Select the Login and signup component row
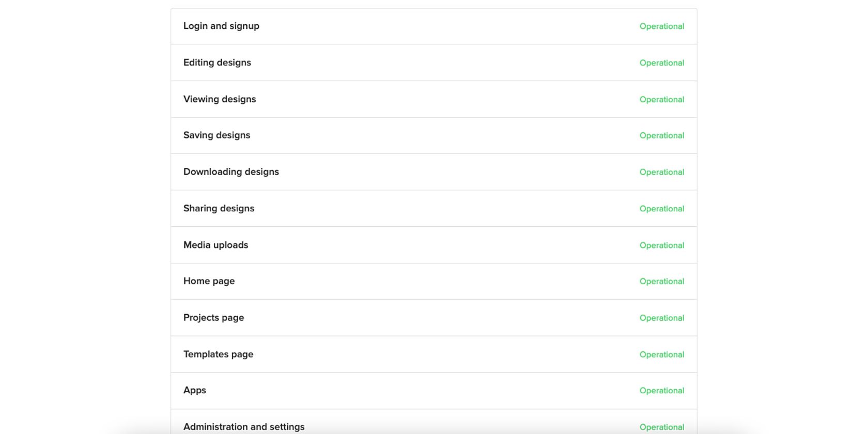 (x=433, y=26)
